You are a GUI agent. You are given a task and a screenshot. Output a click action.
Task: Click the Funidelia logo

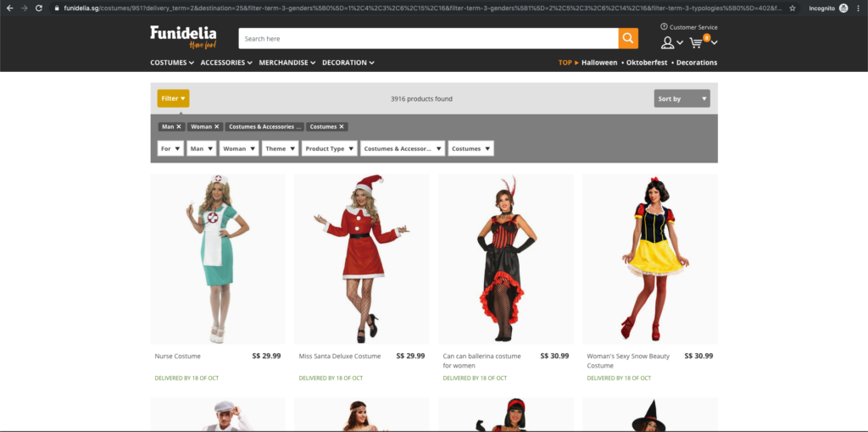click(183, 37)
